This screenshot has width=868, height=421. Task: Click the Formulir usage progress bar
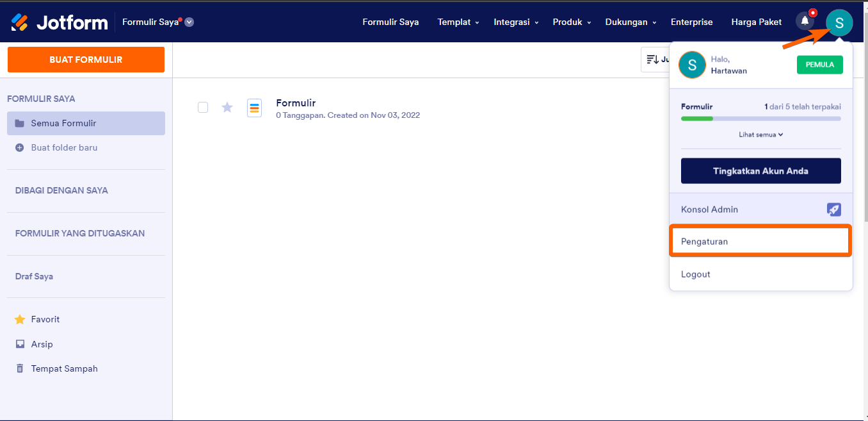click(760, 119)
